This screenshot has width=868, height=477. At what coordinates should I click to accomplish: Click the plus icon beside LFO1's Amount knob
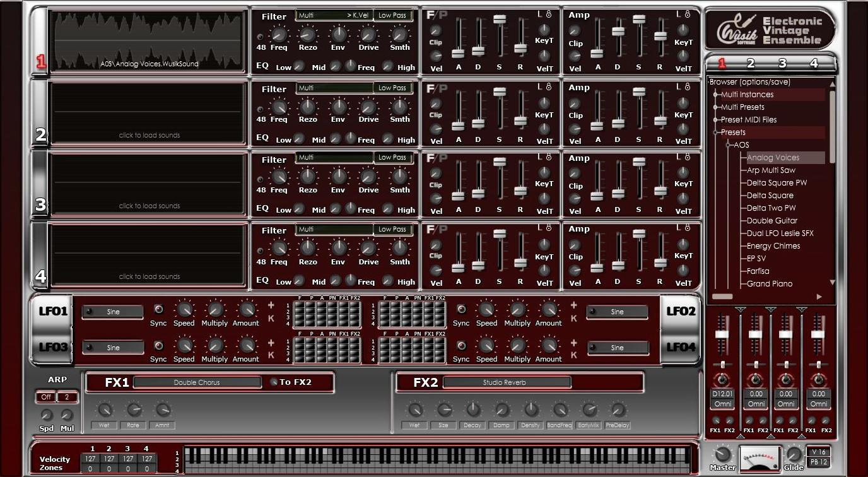coord(271,306)
